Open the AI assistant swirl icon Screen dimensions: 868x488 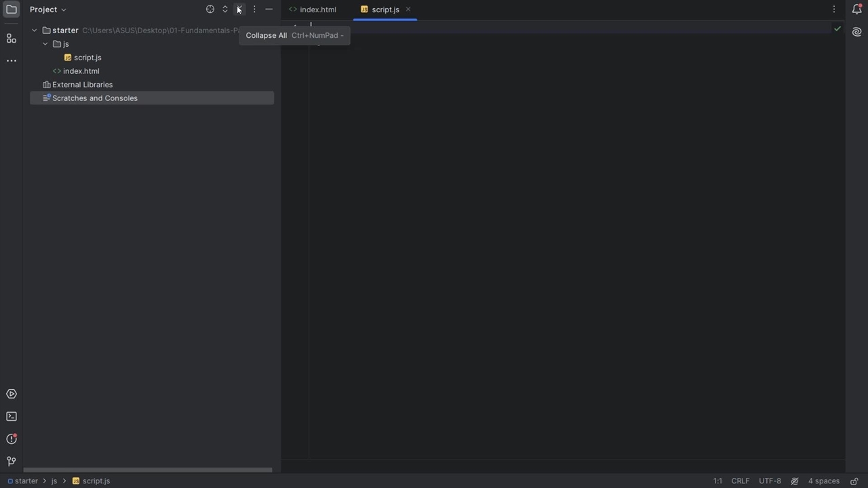(x=856, y=32)
